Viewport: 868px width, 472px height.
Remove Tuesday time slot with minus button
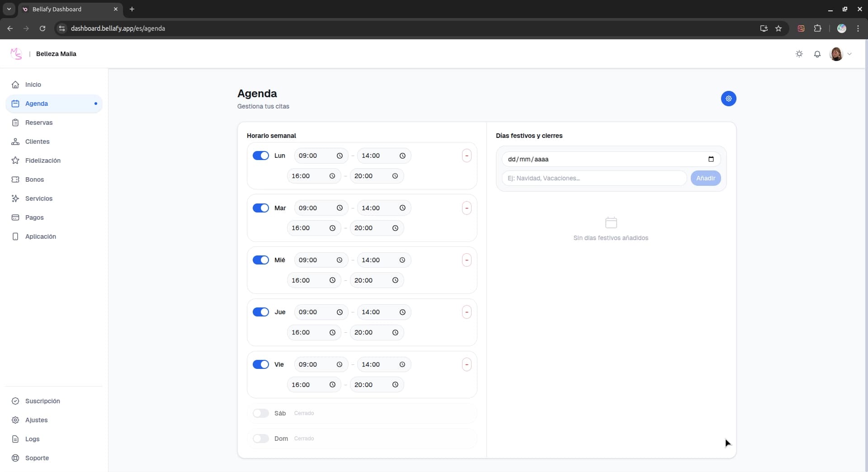[x=467, y=208]
